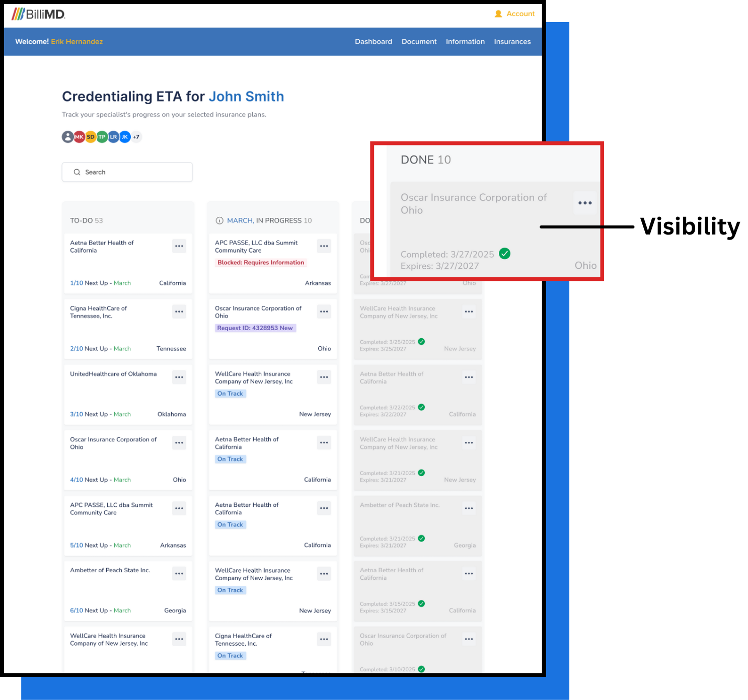This screenshot has width=748, height=700.
Task: Select the LR team avatar
Action: click(113, 137)
